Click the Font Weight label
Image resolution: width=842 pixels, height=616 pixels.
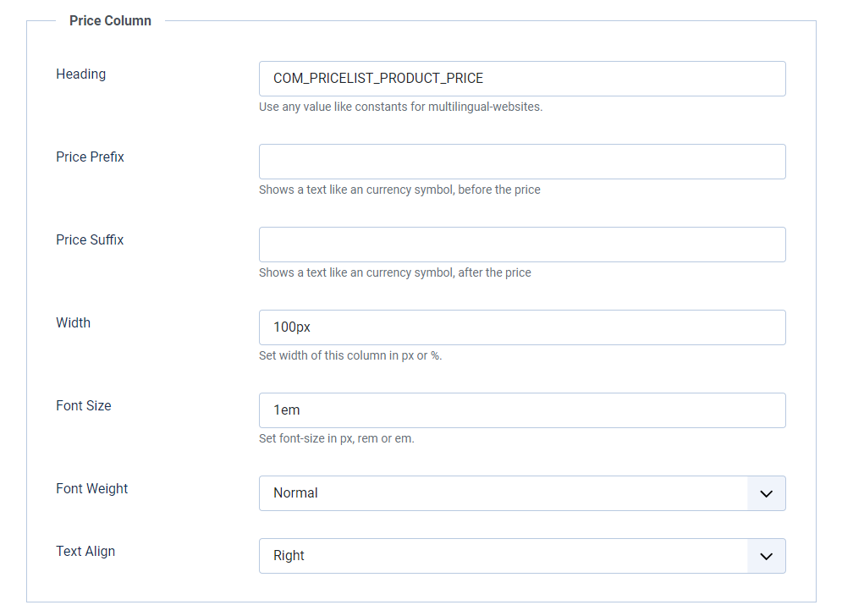point(92,489)
